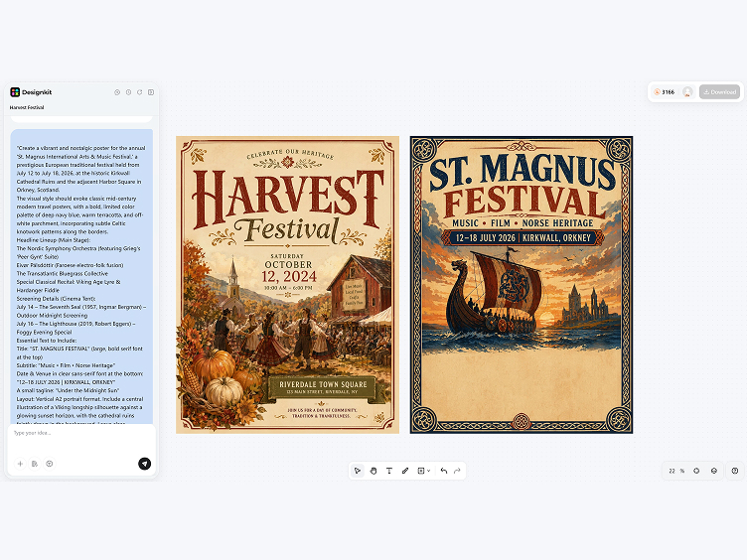Screen dimensions: 747x560
Task: Click the circular filter icon below input
Action: 50,464
